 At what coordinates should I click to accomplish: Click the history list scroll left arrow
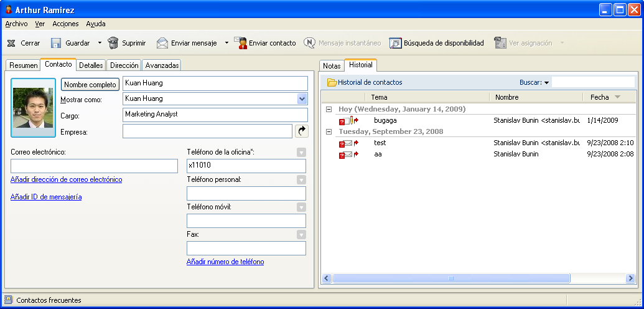coord(327,278)
